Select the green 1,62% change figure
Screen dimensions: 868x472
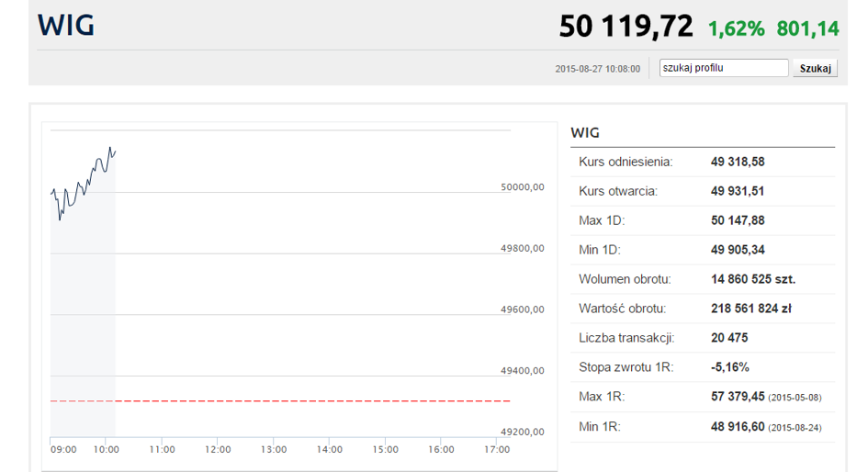click(736, 28)
